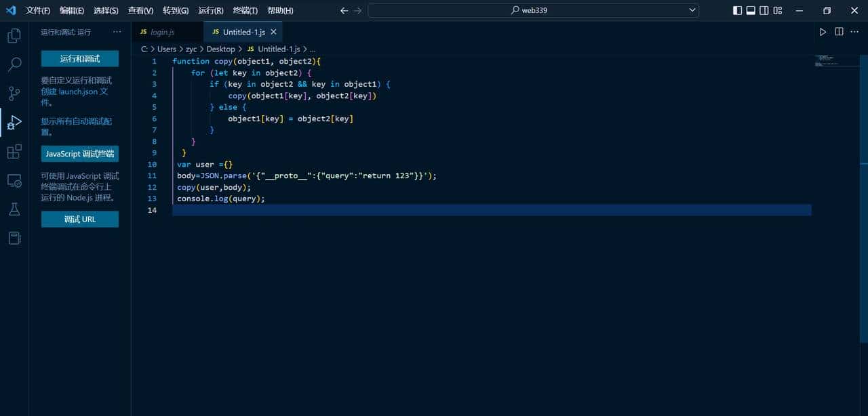Open the web339 search box dropdown
The width and height of the screenshot is (868, 416).
692,10
